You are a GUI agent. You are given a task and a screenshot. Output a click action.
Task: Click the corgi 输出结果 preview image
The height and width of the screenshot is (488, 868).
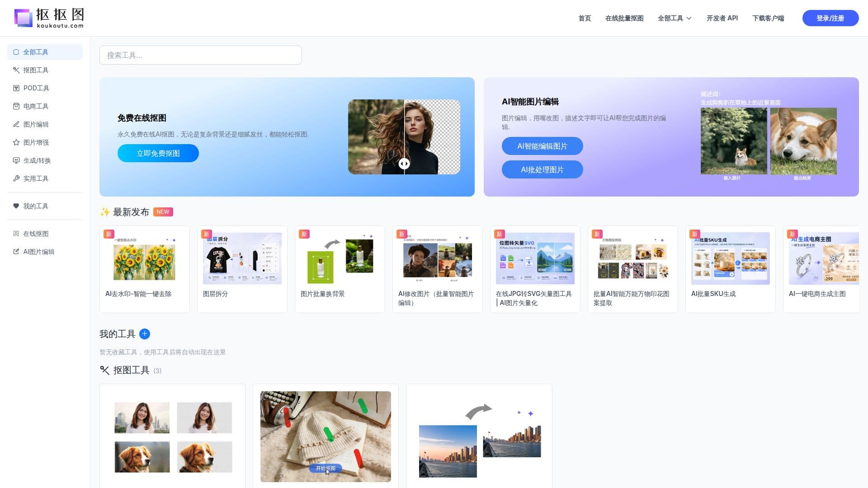point(803,141)
